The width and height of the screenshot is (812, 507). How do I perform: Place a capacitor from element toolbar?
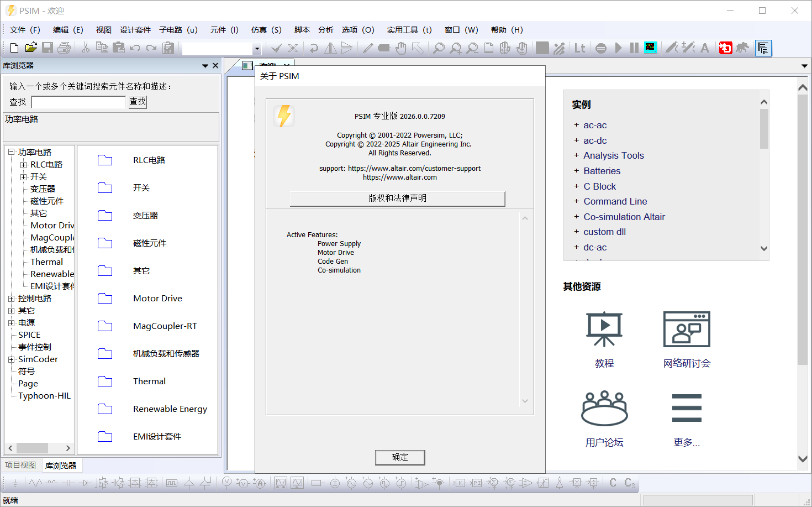68,483
